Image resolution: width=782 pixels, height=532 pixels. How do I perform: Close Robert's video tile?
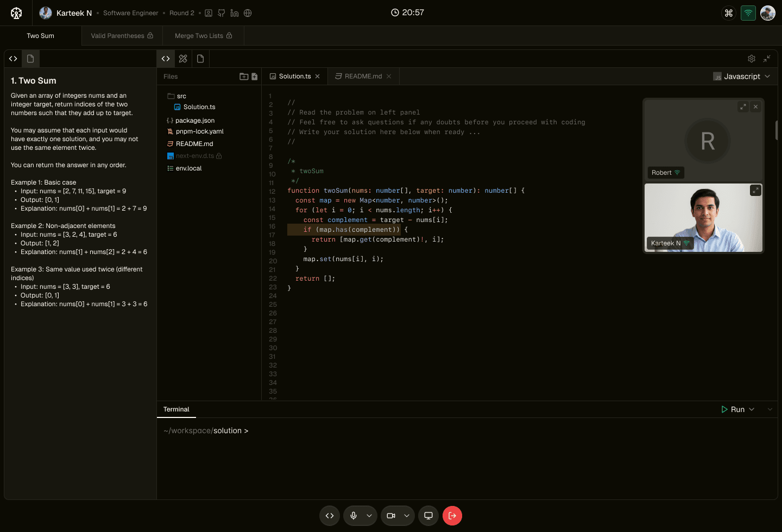point(755,107)
